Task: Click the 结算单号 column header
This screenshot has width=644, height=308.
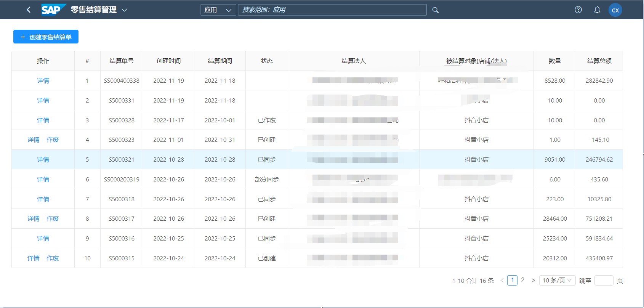Action: 122,61
